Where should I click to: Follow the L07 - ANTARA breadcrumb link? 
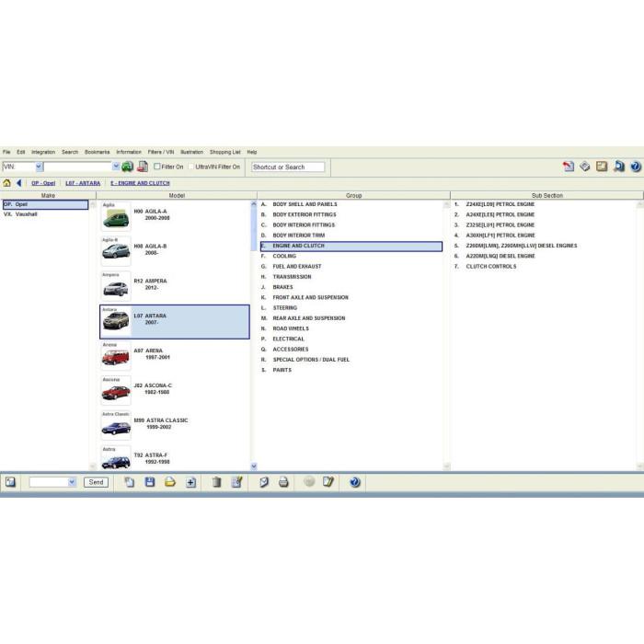[83, 183]
